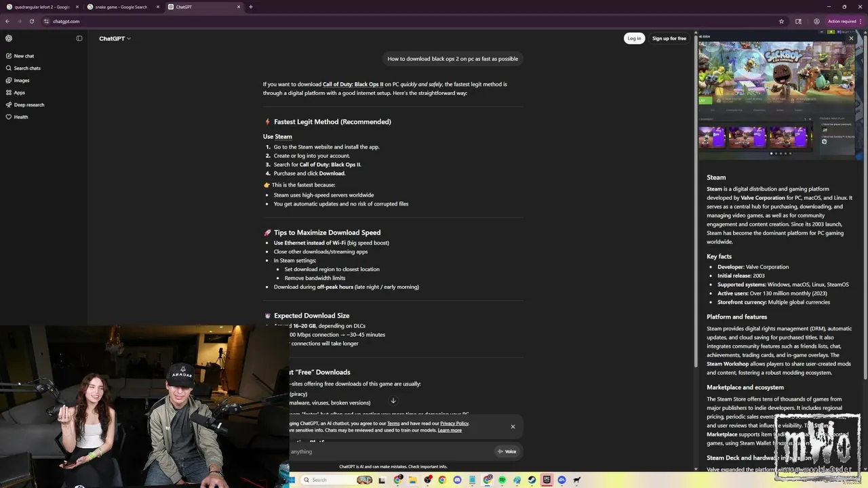868x488 pixels.
Task: Click the Marketplace and ecosystem heading
Action: click(x=745, y=387)
